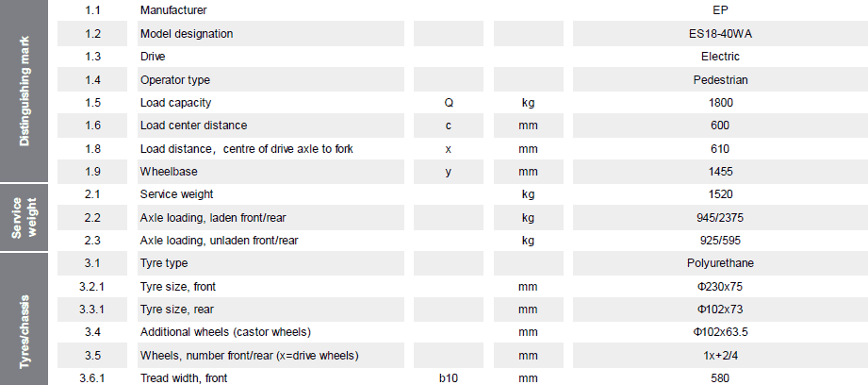Click the 'ES18-40WA' model designation value
Image resolution: width=868 pixels, height=385 pixels.
pos(720,33)
